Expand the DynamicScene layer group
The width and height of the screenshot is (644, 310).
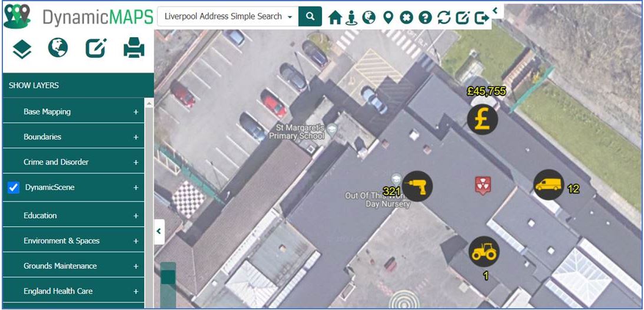tap(136, 187)
